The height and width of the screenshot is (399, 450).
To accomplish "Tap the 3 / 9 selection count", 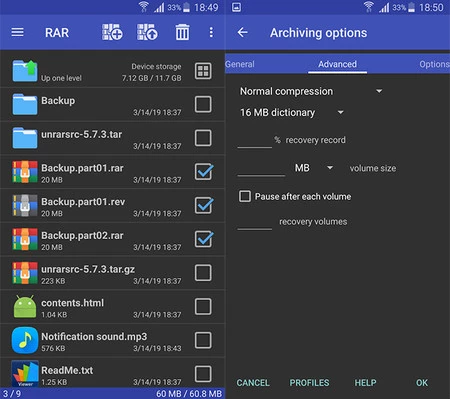I will (12, 394).
